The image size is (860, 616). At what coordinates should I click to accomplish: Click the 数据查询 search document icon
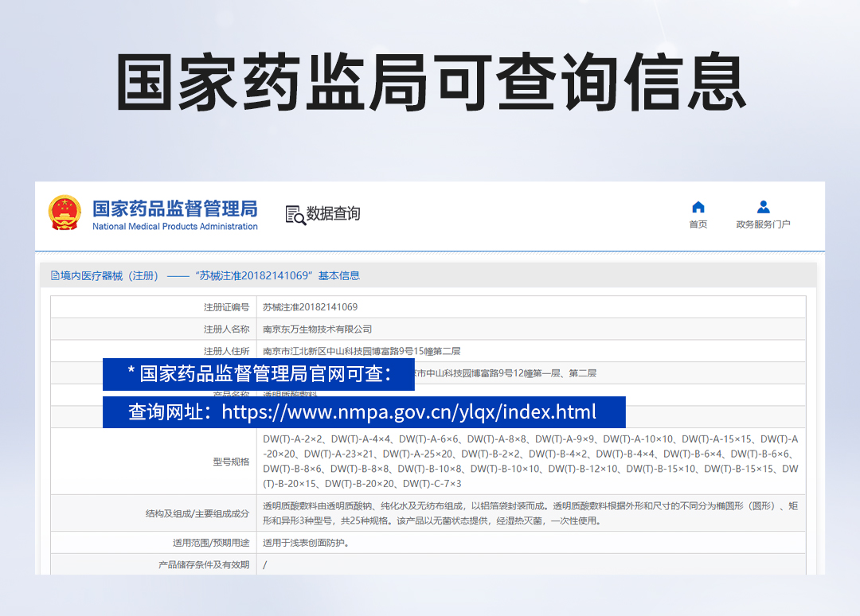pos(295,215)
